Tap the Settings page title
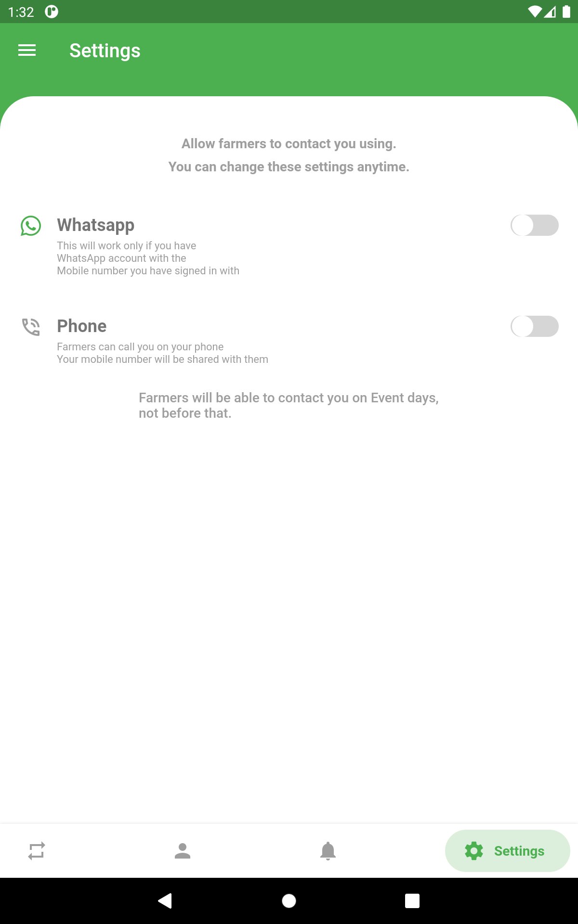Image resolution: width=578 pixels, height=924 pixels. 105,51
